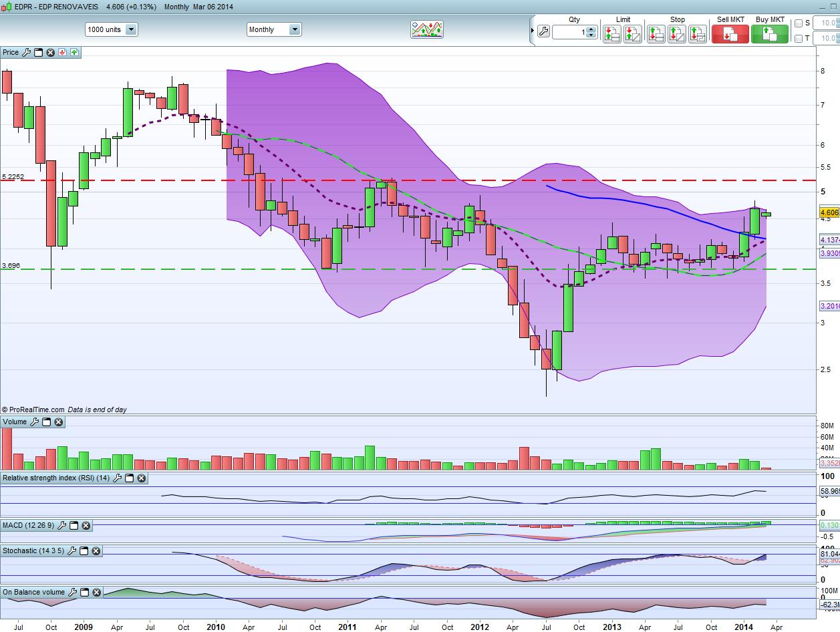This screenshot has width=840, height=632.
Task: Close the Price panel
Action: [50, 52]
